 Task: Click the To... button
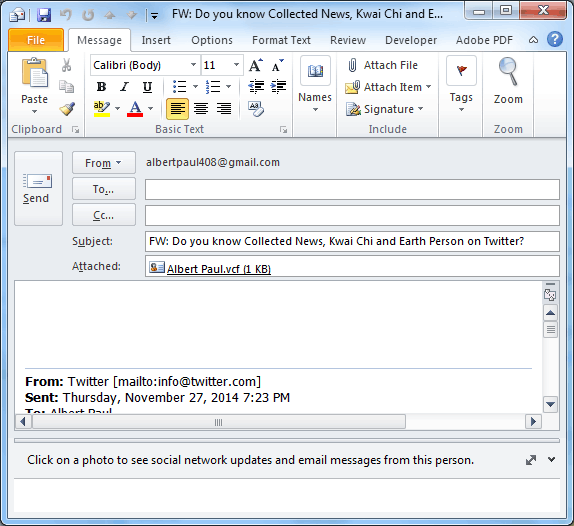click(104, 189)
